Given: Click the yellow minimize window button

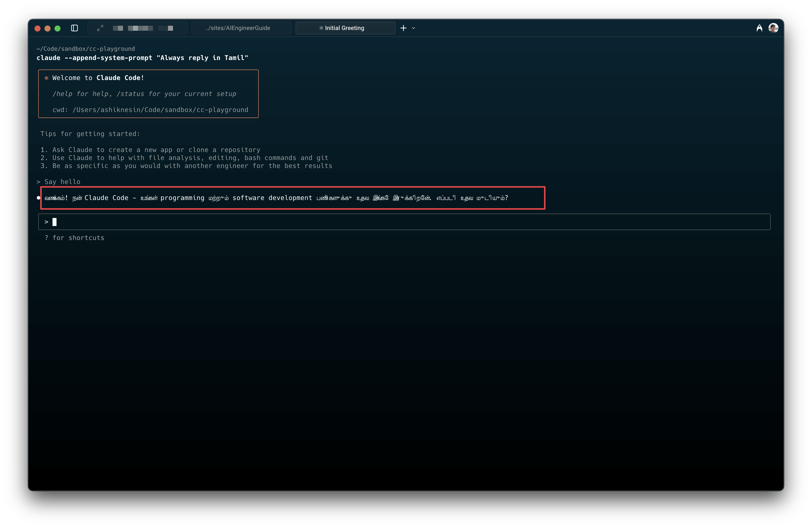Looking at the screenshot, I should tap(48, 28).
